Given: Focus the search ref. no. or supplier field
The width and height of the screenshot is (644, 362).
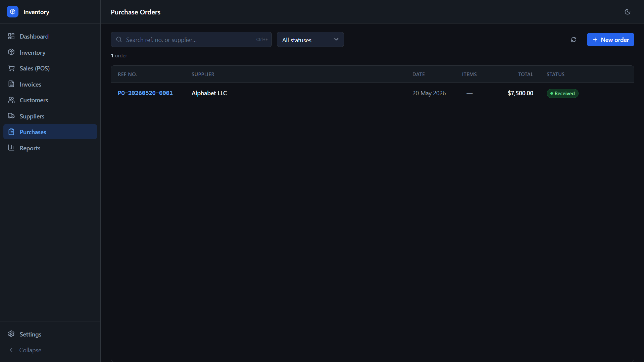Looking at the screenshot, I should coord(191,40).
